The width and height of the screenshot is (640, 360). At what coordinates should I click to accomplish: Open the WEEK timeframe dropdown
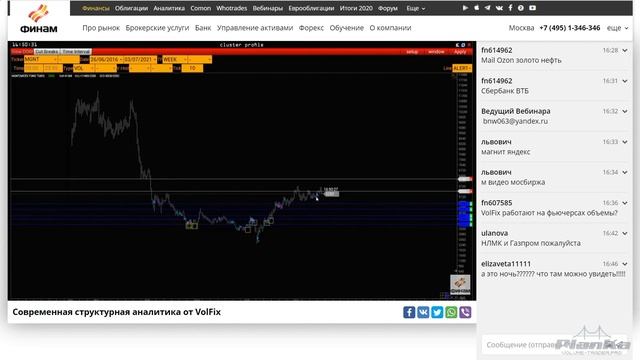pyautogui.click(x=175, y=60)
